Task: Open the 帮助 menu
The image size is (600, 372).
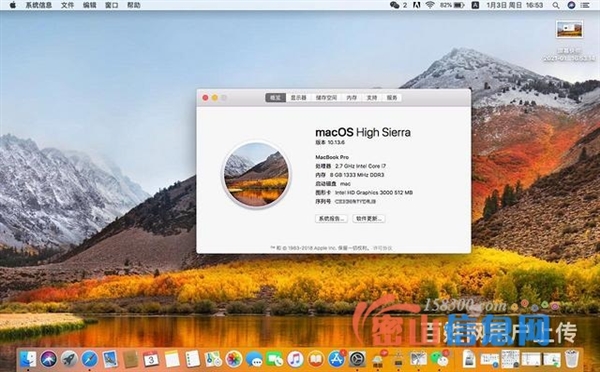Action: click(134, 5)
